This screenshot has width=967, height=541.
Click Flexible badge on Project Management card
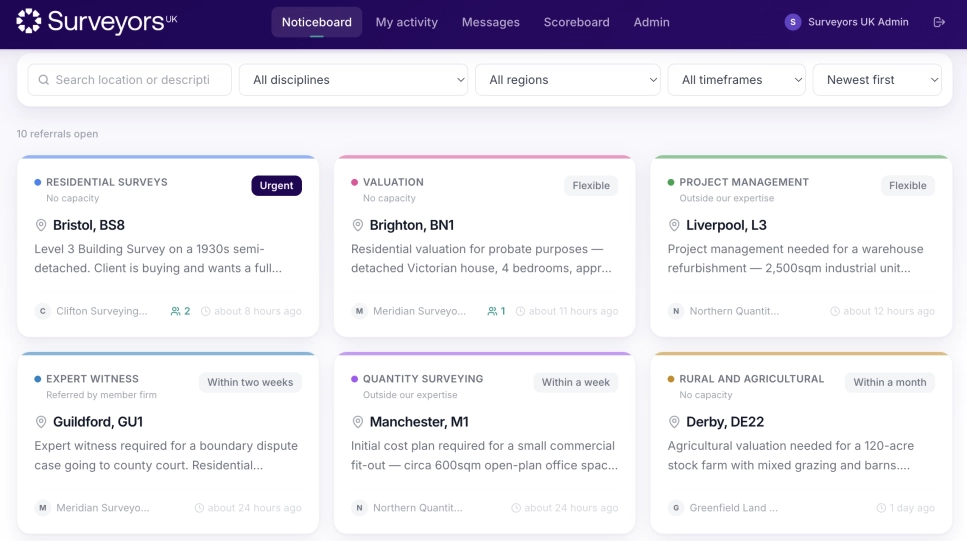point(907,186)
